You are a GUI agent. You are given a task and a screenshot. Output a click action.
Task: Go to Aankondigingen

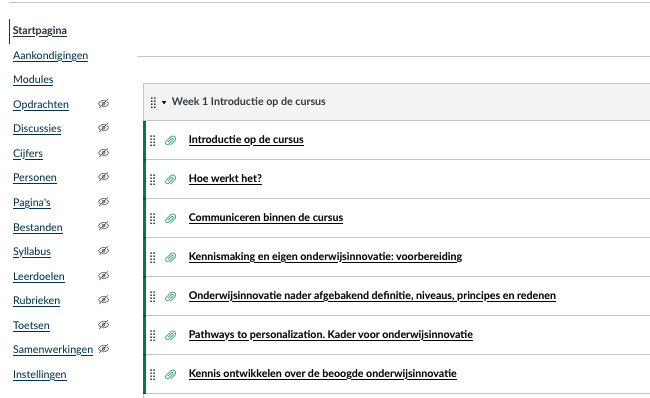tap(51, 56)
